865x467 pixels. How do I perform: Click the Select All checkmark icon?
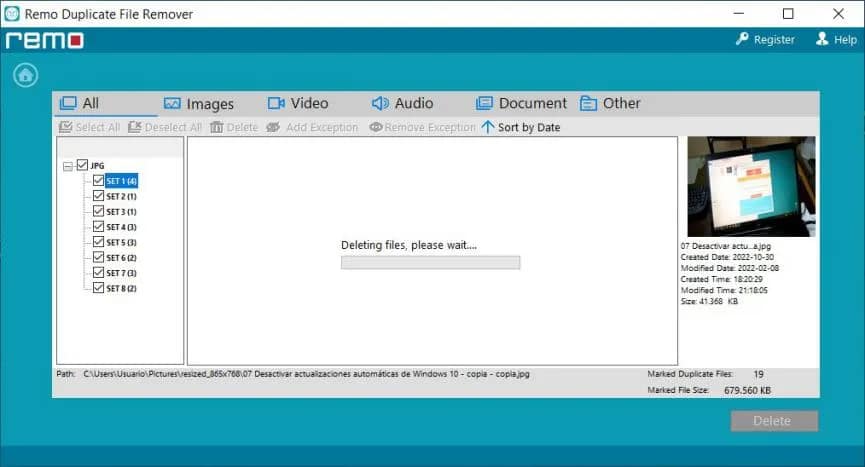click(x=65, y=127)
